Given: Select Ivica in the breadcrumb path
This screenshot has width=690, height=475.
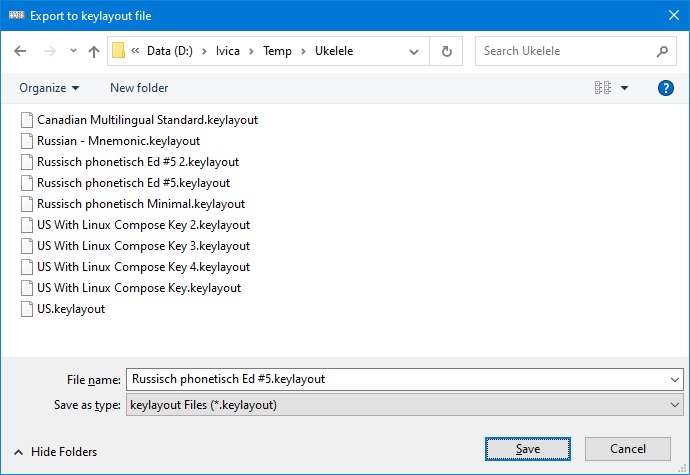Looking at the screenshot, I should (228, 51).
